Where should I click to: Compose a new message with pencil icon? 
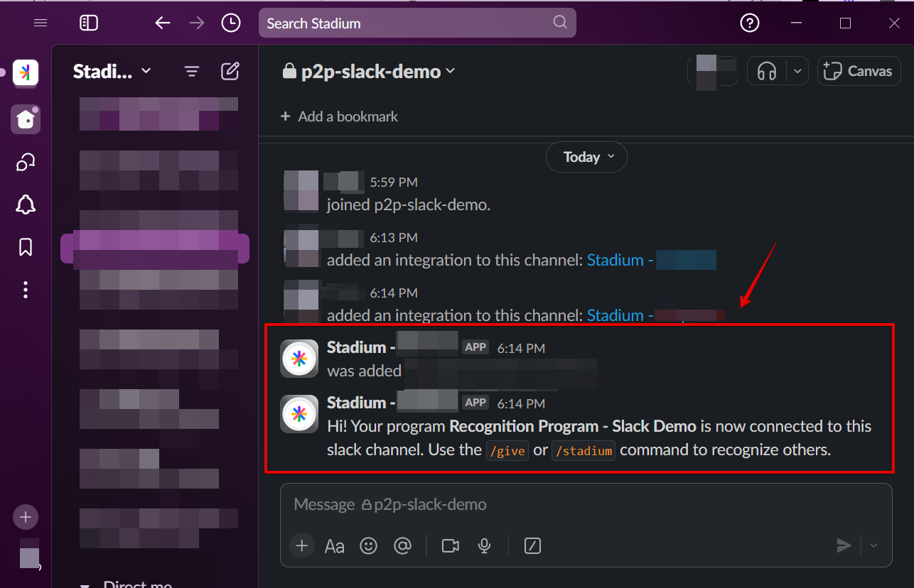tap(230, 71)
